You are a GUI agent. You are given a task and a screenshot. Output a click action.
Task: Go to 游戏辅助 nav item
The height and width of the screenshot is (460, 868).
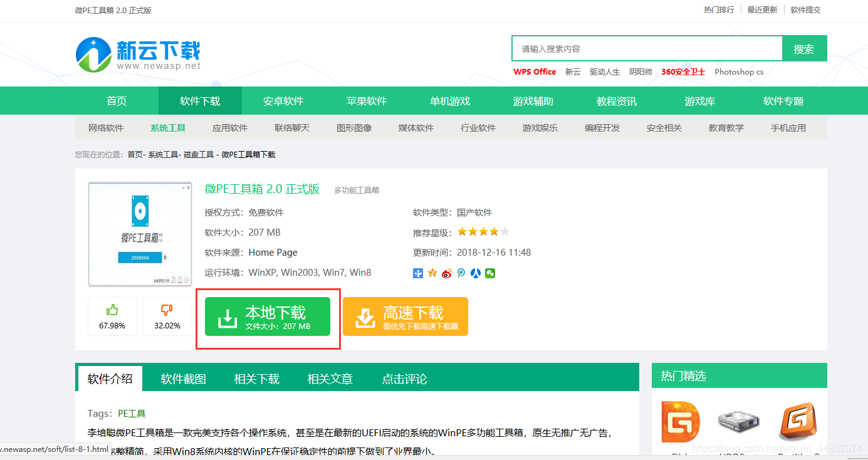point(533,101)
